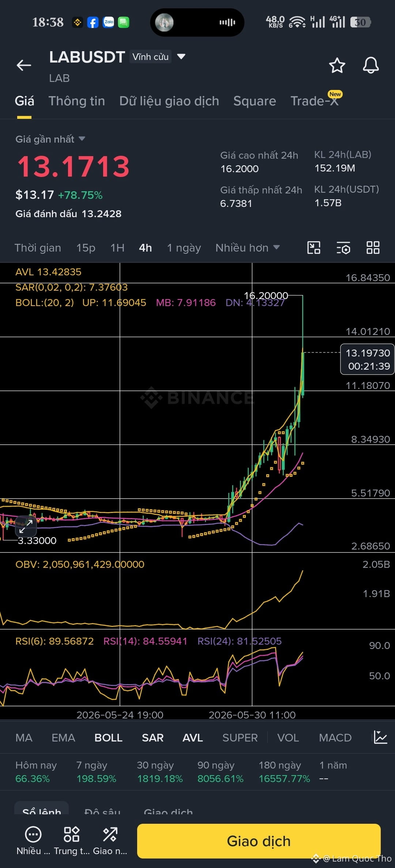Viewport: 395px width, 868px height.
Task: Select Thời gian line chart view
Action: pos(38,248)
